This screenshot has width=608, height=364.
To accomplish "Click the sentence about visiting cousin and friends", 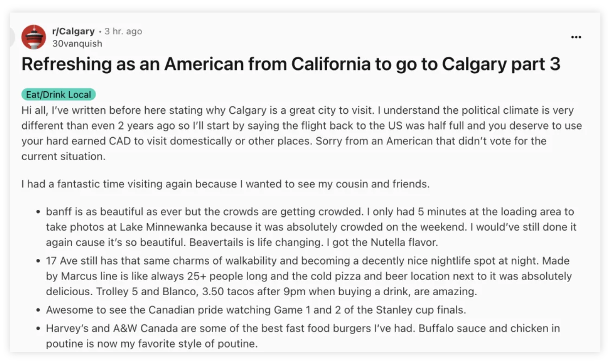I will 225,184.
